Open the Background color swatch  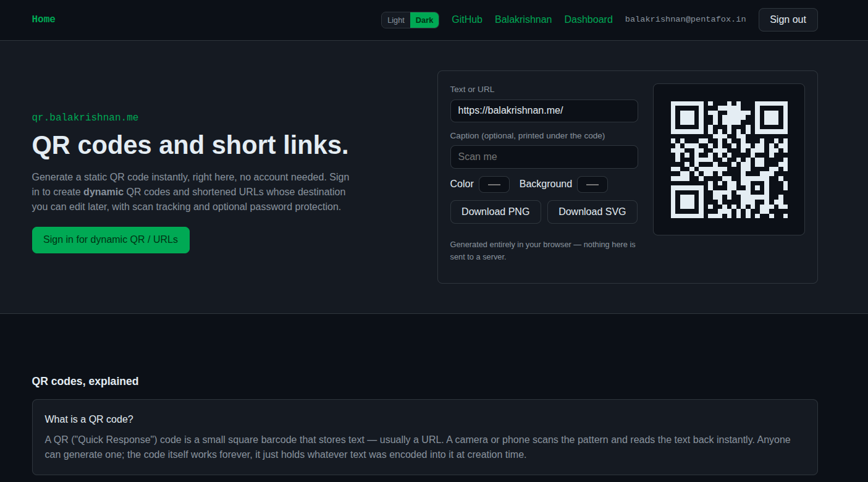[592, 184]
